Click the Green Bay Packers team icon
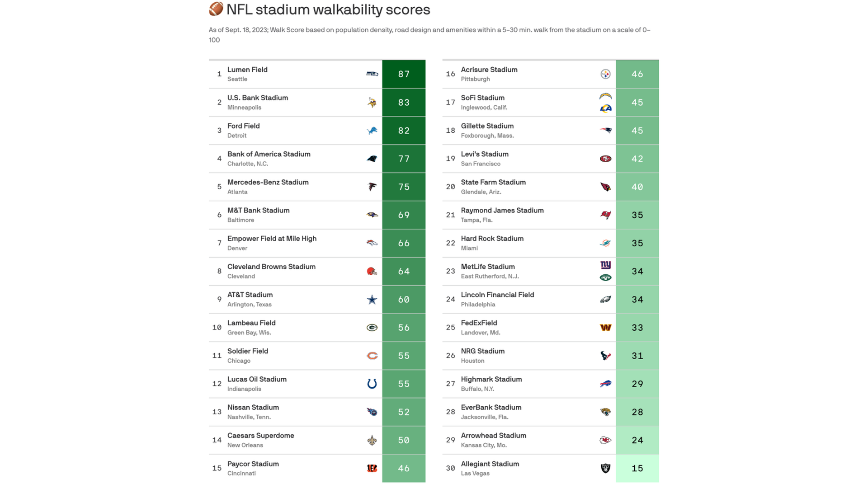 370,327
